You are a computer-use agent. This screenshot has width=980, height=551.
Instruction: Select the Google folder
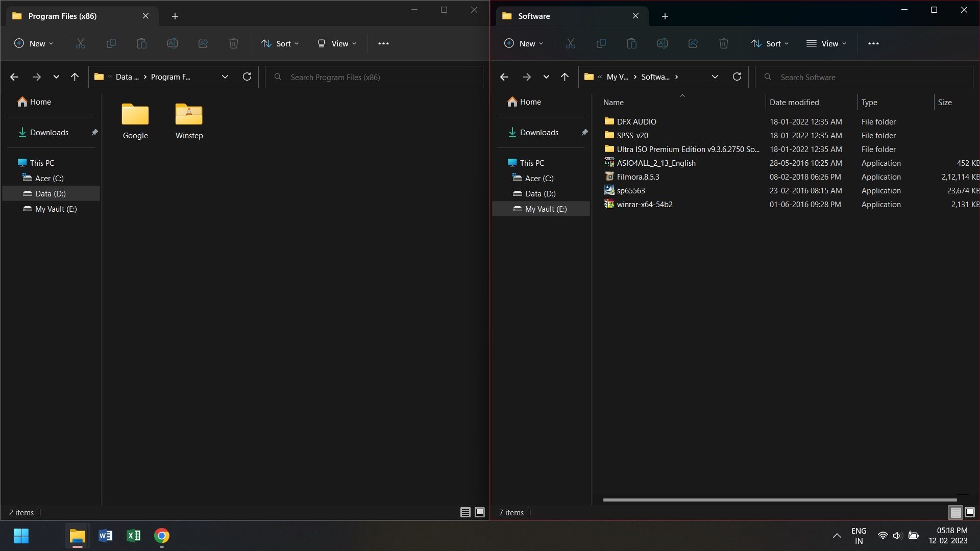click(x=135, y=121)
